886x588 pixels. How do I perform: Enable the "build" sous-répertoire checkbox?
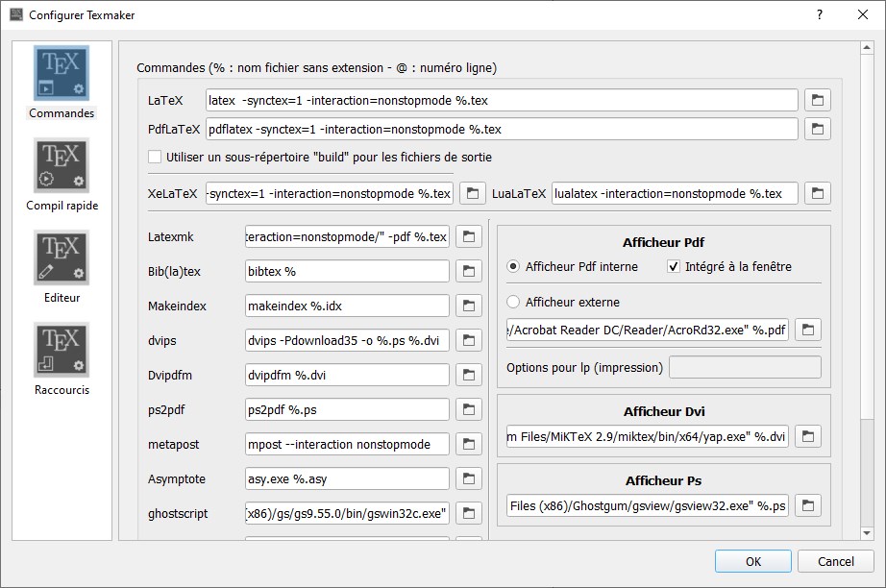pos(155,157)
